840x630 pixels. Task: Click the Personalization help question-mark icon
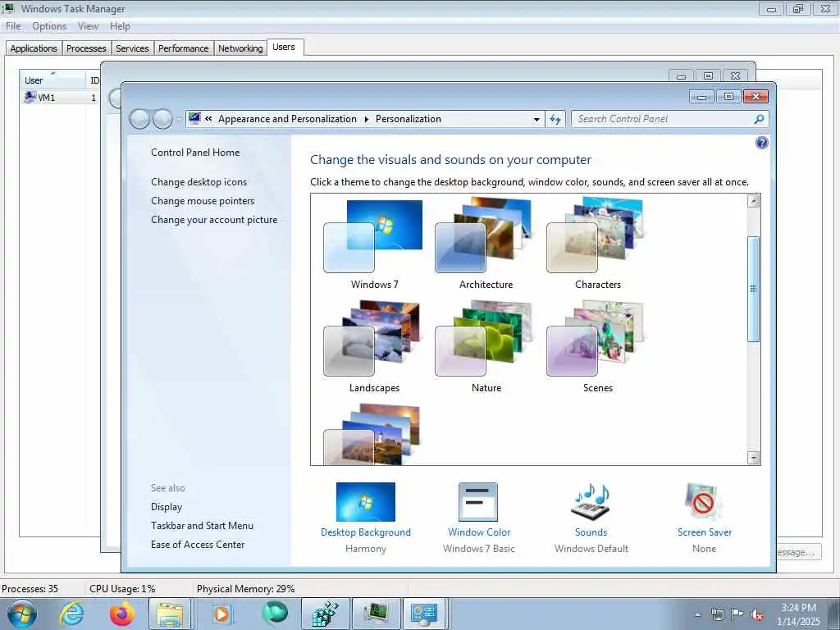761,143
